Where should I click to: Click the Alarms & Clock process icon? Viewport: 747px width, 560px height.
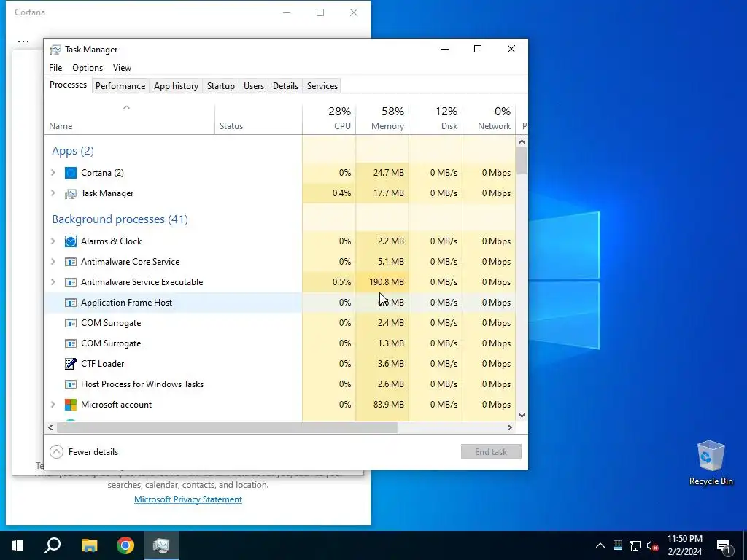tap(71, 241)
